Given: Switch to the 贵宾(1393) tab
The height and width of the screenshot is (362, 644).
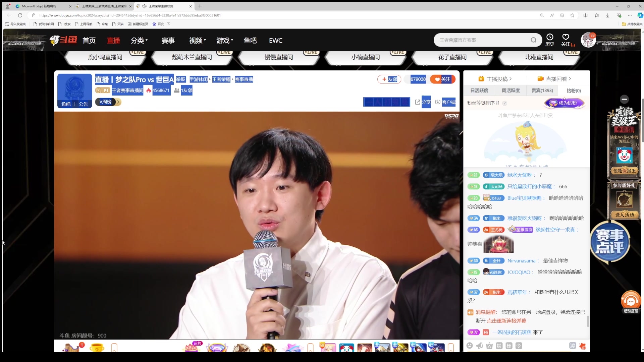Looking at the screenshot, I should 542,90.
